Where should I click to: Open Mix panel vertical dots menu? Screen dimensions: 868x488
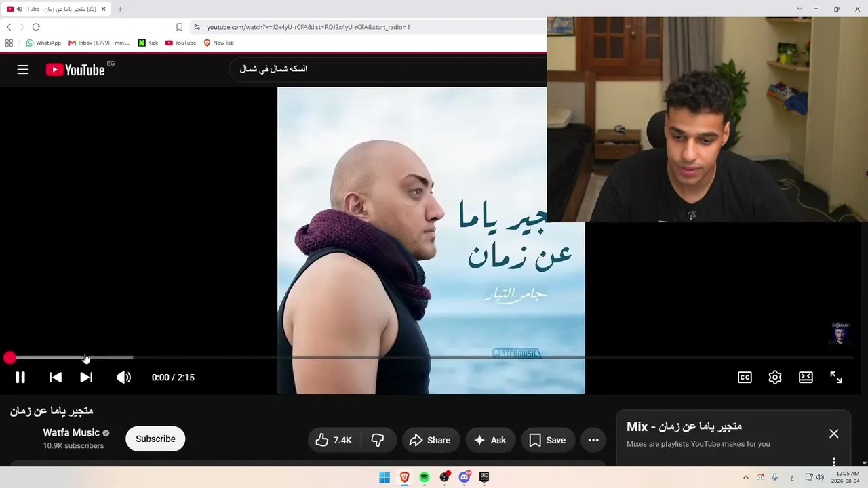tap(834, 462)
